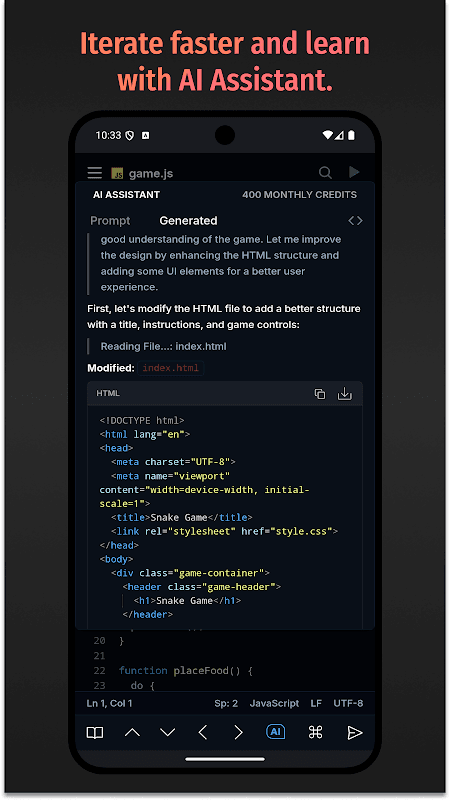Open the hamburger menu

(x=95, y=173)
